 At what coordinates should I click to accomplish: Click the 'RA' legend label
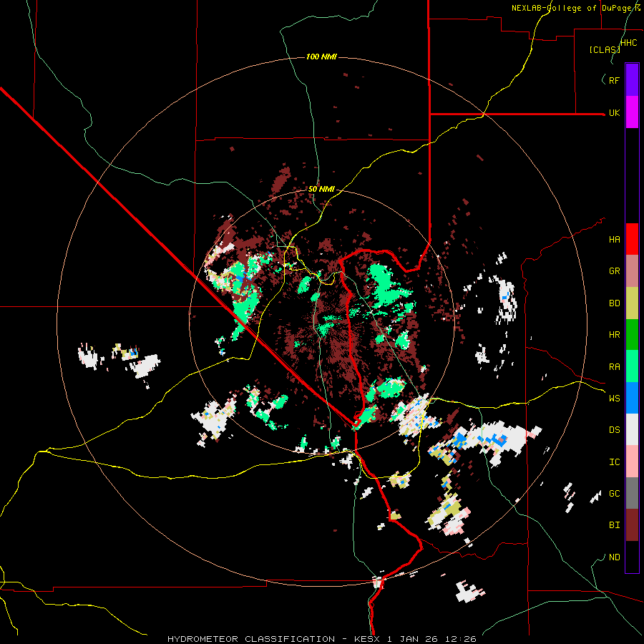pos(614,367)
